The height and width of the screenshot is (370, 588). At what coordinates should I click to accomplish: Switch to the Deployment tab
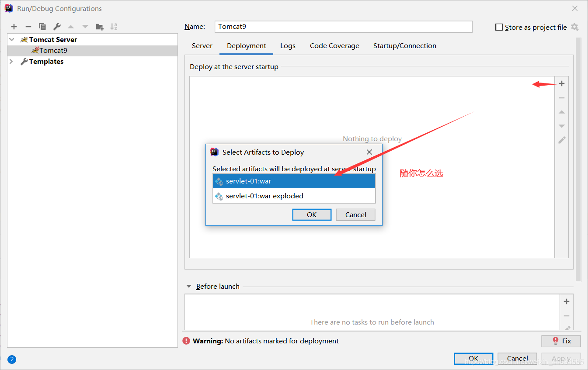coord(247,45)
